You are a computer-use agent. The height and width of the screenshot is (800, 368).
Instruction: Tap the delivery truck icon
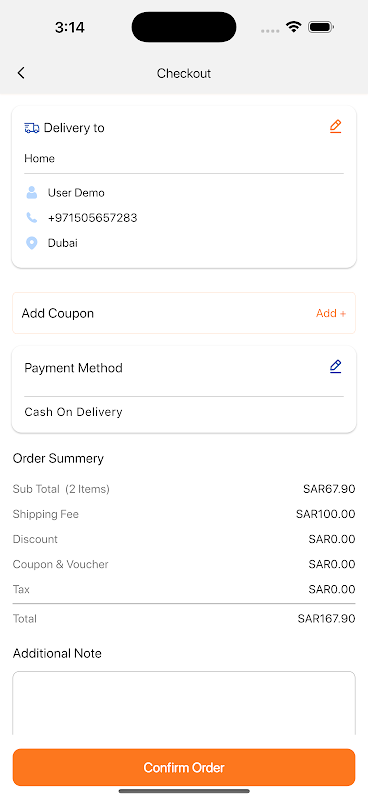pos(32,128)
